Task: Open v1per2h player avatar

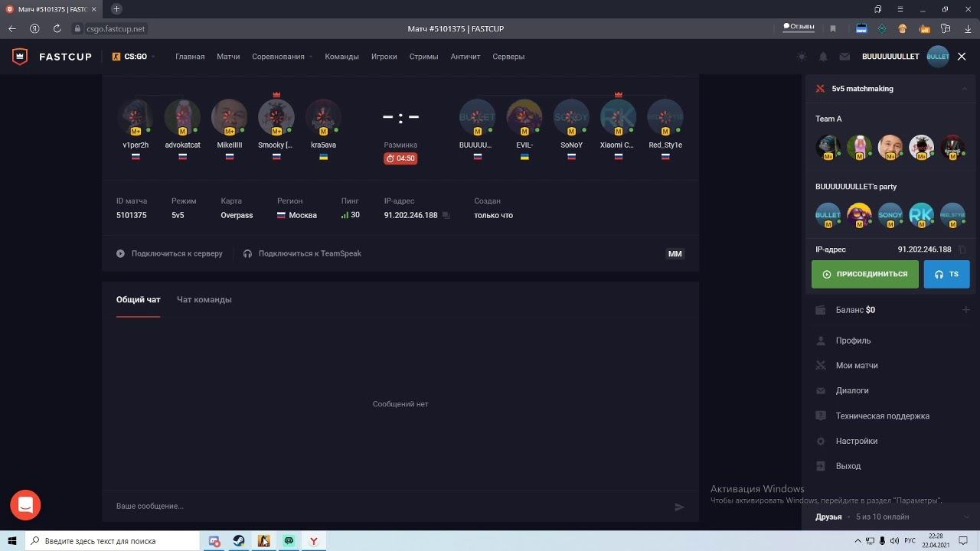Action: point(136,117)
